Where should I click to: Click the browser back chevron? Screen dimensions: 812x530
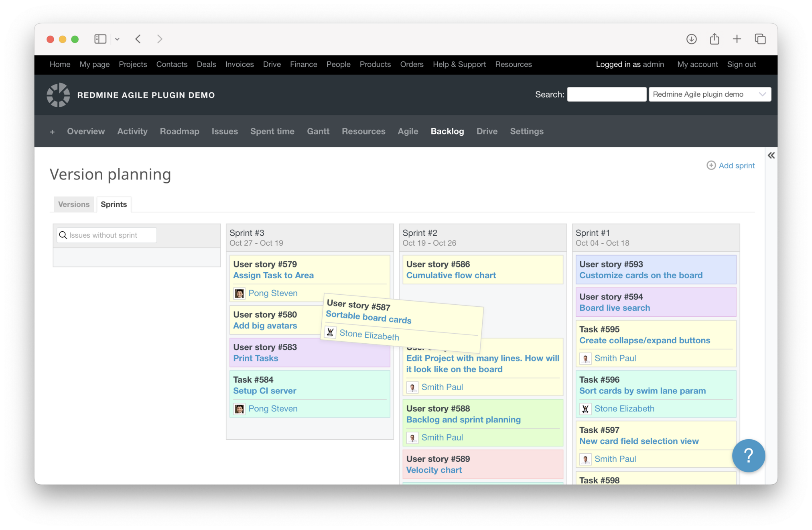pos(138,39)
